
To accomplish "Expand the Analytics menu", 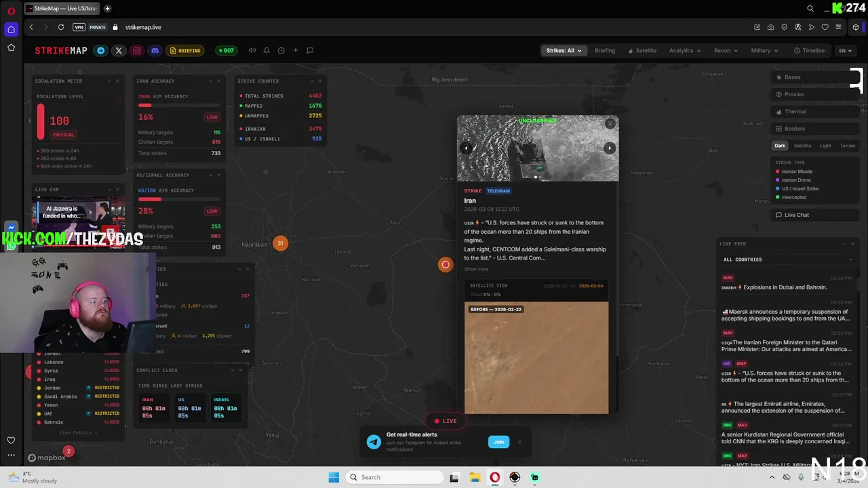I will [685, 50].
